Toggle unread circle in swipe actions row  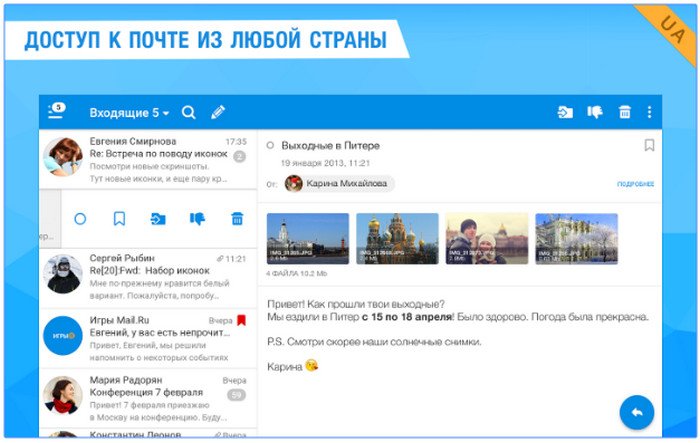click(x=80, y=219)
